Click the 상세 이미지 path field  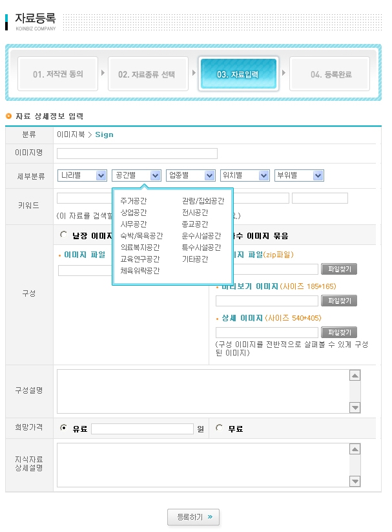(267, 332)
